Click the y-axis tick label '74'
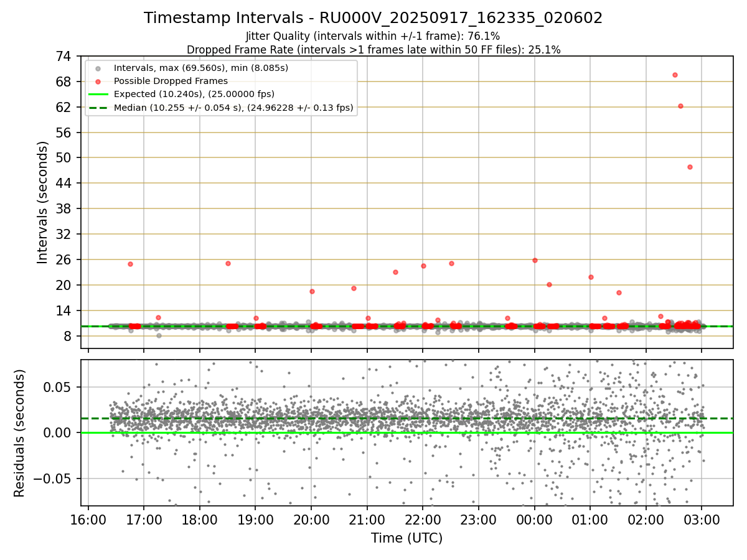 [x=65, y=57]
